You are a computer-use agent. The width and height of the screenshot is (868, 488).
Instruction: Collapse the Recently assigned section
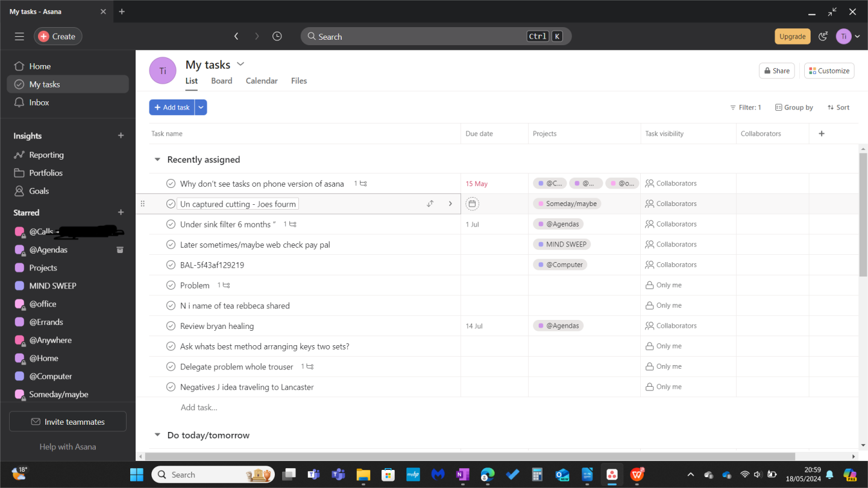[157, 160]
